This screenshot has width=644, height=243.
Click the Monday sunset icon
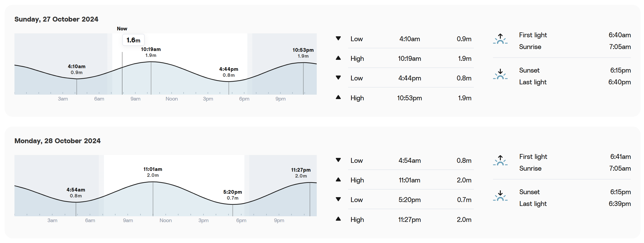pyautogui.click(x=500, y=196)
